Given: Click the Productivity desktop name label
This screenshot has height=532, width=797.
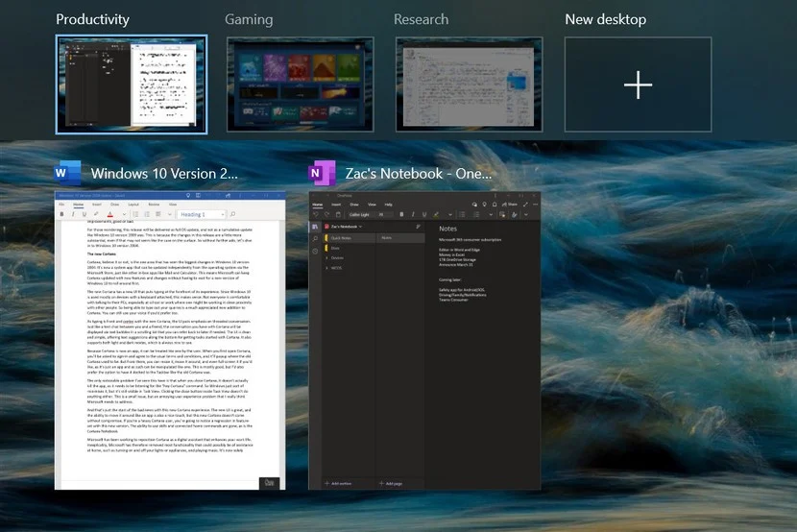Looking at the screenshot, I should 92,19.
